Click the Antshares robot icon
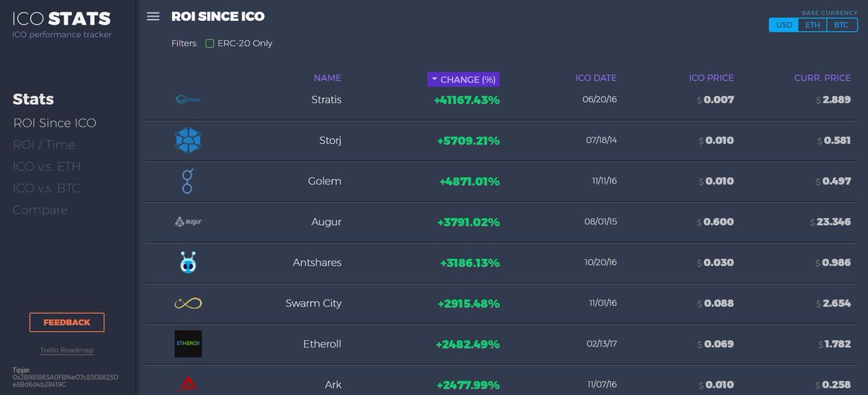868x395 pixels. pyautogui.click(x=188, y=262)
